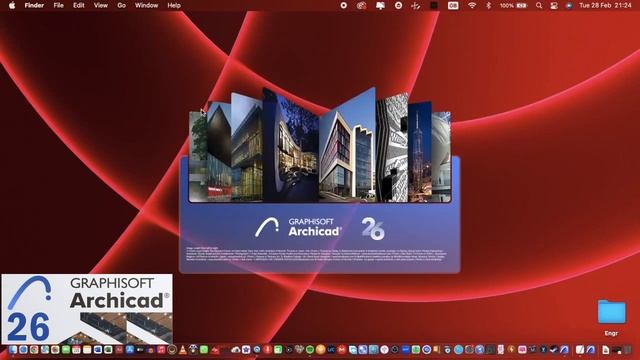Open the Edit menu

pos(78,5)
